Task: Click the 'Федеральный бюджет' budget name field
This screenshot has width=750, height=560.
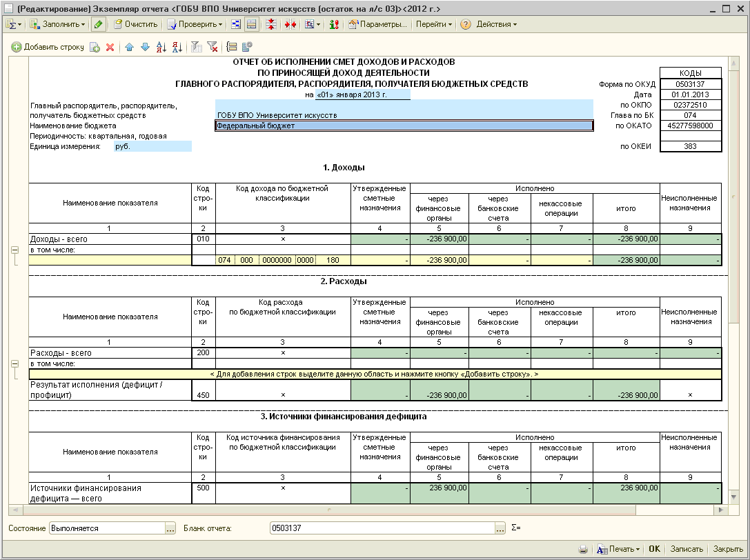Action: point(404,126)
